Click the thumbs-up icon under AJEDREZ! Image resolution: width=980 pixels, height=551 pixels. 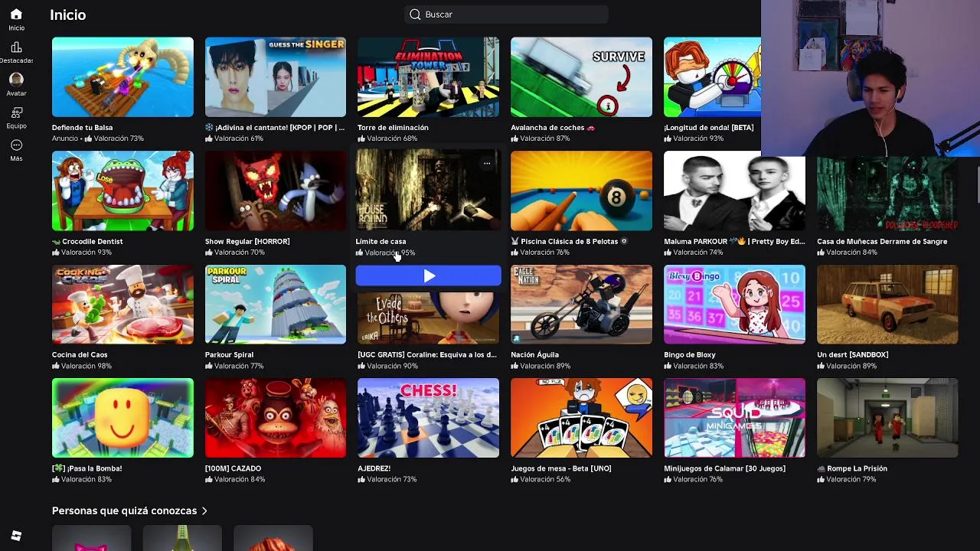point(361,480)
